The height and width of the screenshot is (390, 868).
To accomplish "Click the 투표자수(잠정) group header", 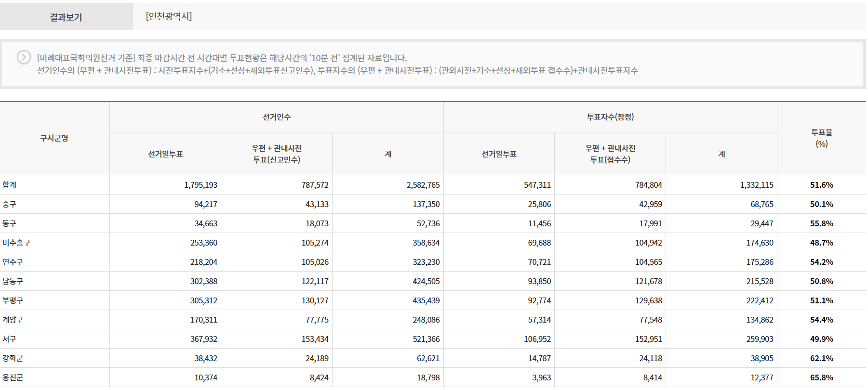I will (610, 117).
